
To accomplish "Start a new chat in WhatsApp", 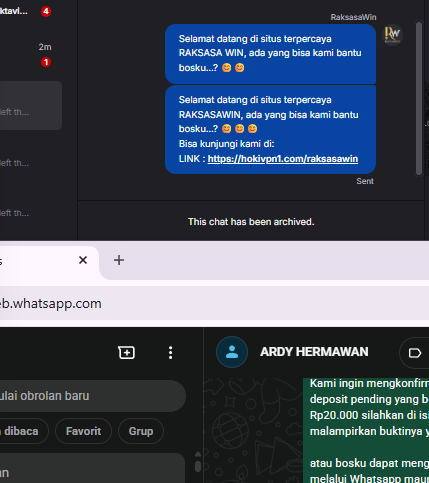I will [x=126, y=352].
